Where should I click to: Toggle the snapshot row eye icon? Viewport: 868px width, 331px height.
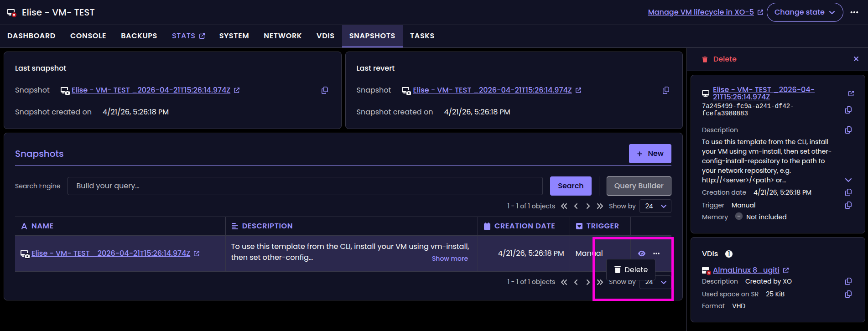[642, 253]
